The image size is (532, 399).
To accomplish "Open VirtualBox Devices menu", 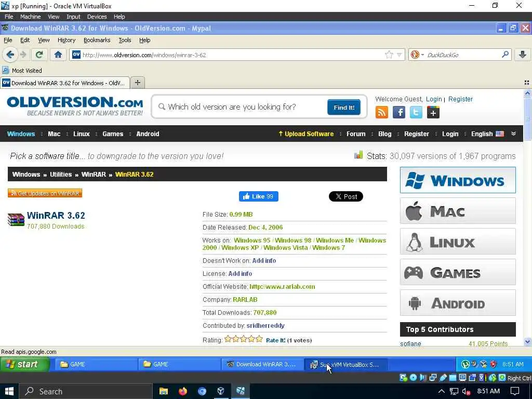I will [x=97, y=17].
